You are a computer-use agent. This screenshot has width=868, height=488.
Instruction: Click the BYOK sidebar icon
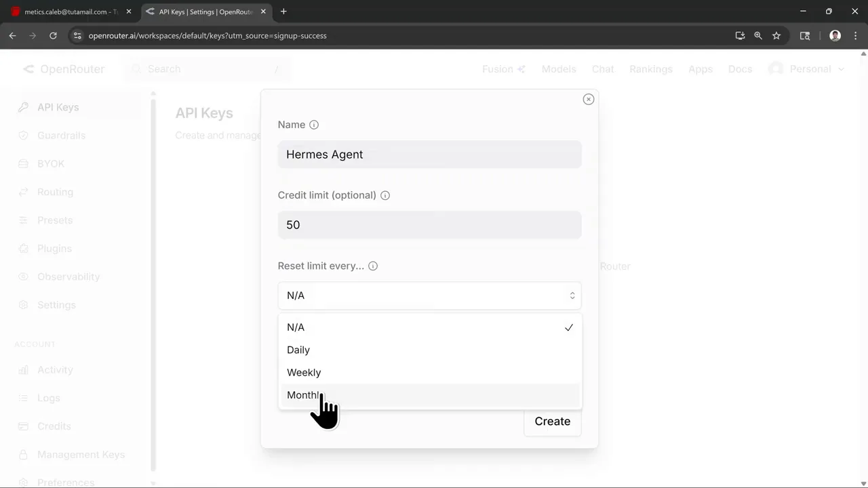pos(24,164)
